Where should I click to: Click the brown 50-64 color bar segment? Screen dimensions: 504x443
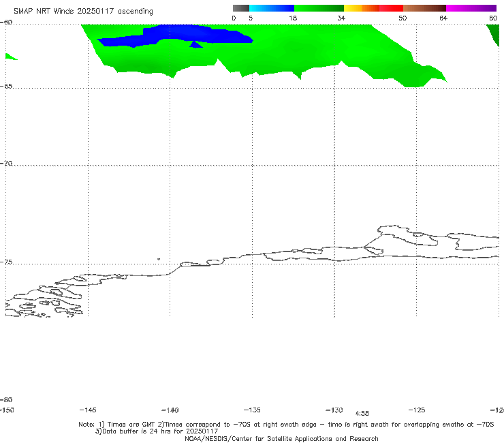424,8
